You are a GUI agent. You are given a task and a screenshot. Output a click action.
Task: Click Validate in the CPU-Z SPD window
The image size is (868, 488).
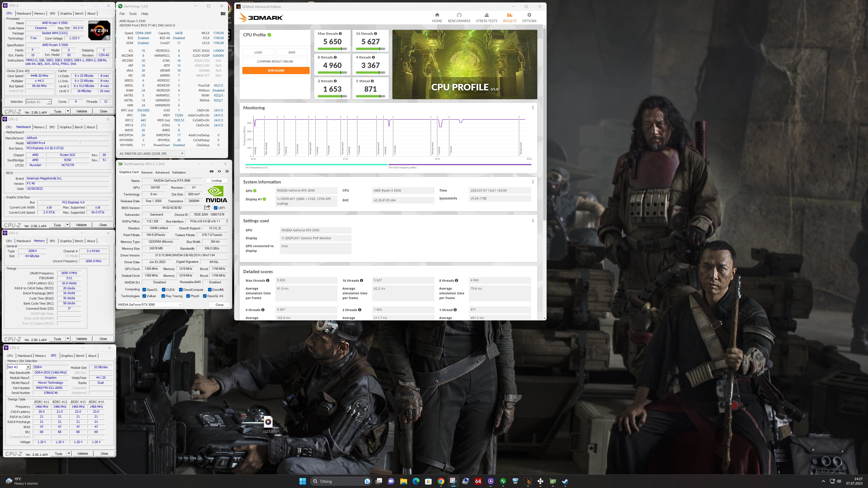point(83,453)
